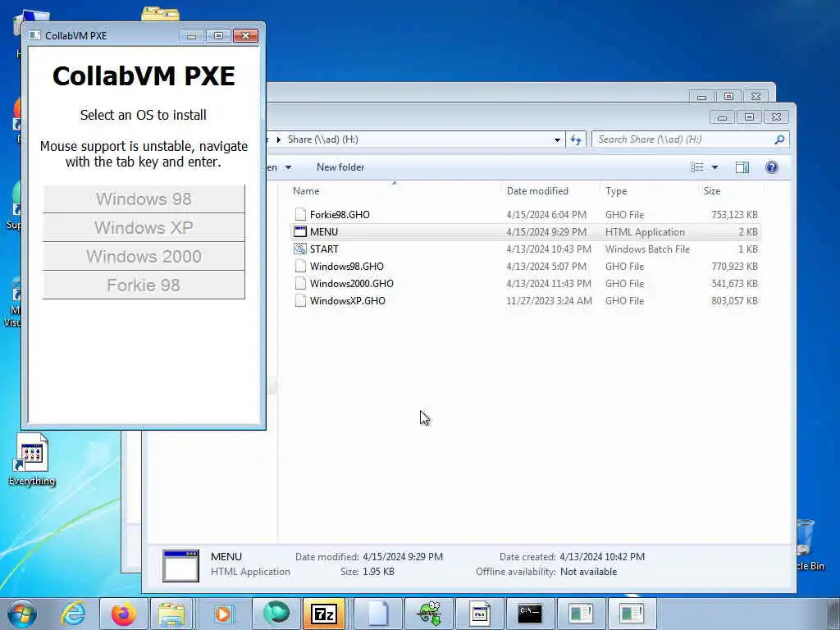The image size is (840, 630).
Task: Open the Explorer help icon
Action: 771,167
